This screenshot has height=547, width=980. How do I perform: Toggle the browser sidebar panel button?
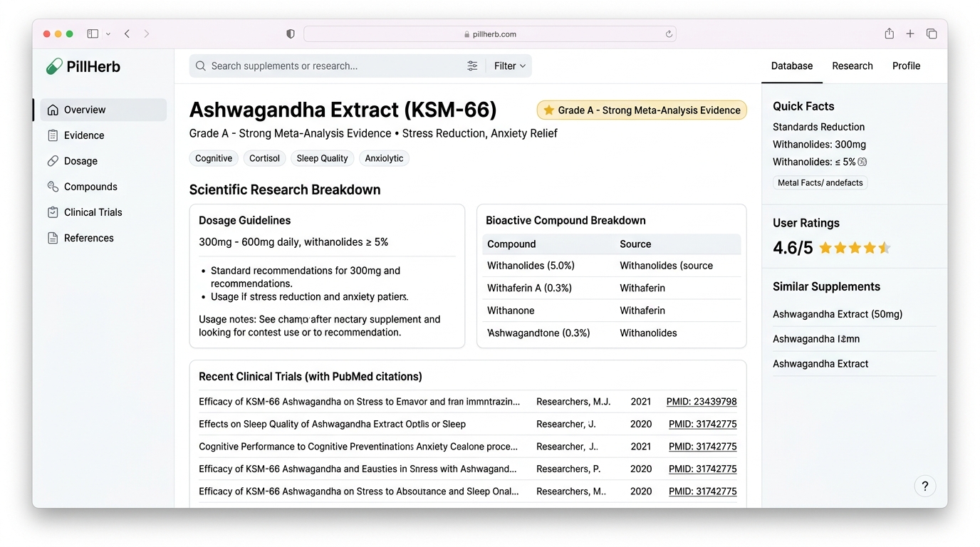[x=93, y=33]
